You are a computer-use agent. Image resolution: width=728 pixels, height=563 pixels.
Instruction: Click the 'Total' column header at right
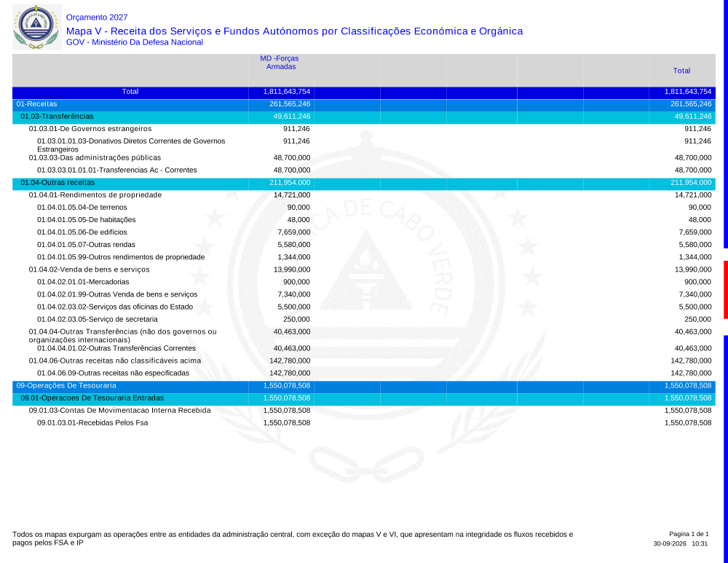(681, 71)
